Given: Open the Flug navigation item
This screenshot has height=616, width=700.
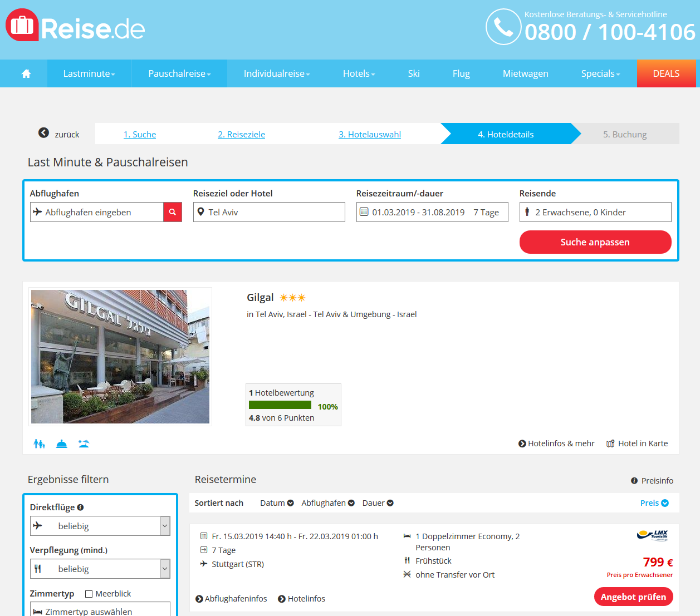Looking at the screenshot, I should coord(461,73).
